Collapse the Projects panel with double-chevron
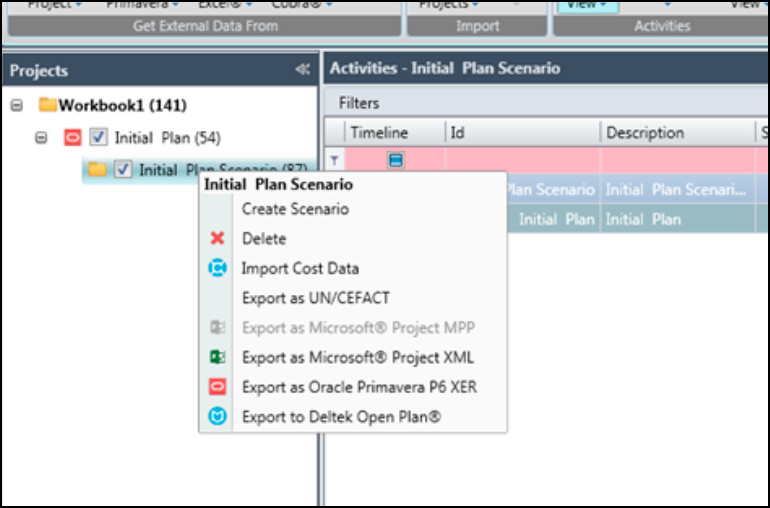770x508 pixels. pyautogui.click(x=302, y=69)
